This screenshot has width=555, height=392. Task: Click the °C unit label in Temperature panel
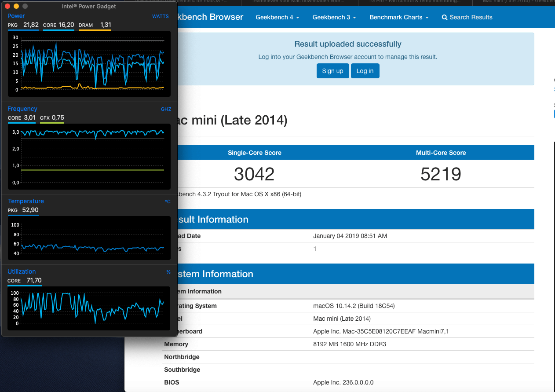[168, 201]
